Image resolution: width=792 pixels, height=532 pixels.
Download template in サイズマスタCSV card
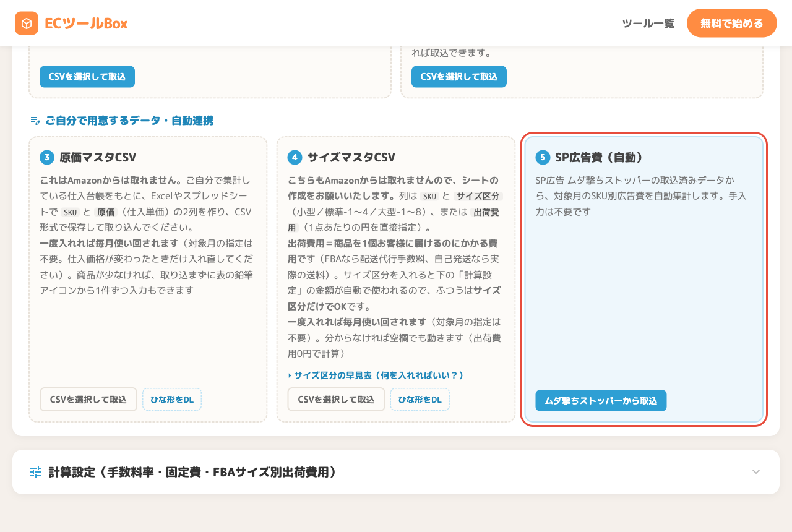coord(420,400)
